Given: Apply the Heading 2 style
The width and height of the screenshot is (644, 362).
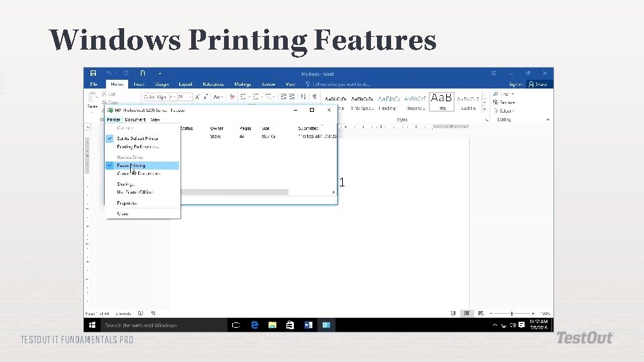Looking at the screenshot, I should pos(415,102).
